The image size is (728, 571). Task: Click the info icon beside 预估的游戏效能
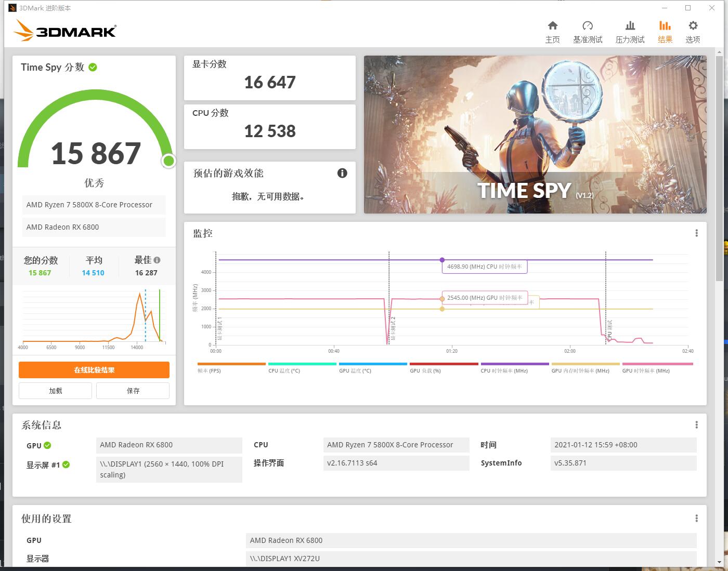342,173
